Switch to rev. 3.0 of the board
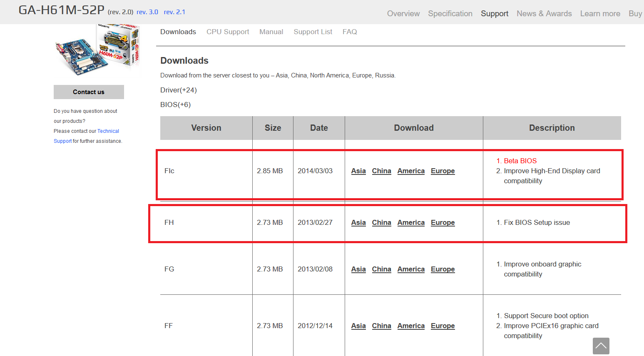 (147, 12)
